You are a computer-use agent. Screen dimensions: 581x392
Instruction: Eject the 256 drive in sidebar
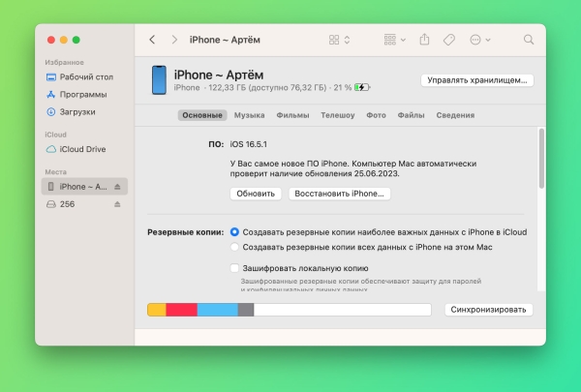click(x=117, y=204)
